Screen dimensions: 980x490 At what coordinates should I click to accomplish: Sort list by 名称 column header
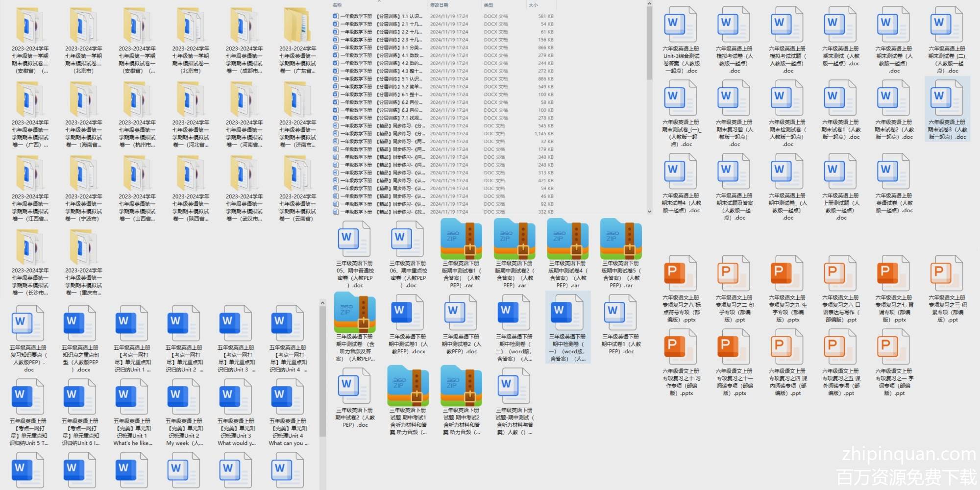338,5
